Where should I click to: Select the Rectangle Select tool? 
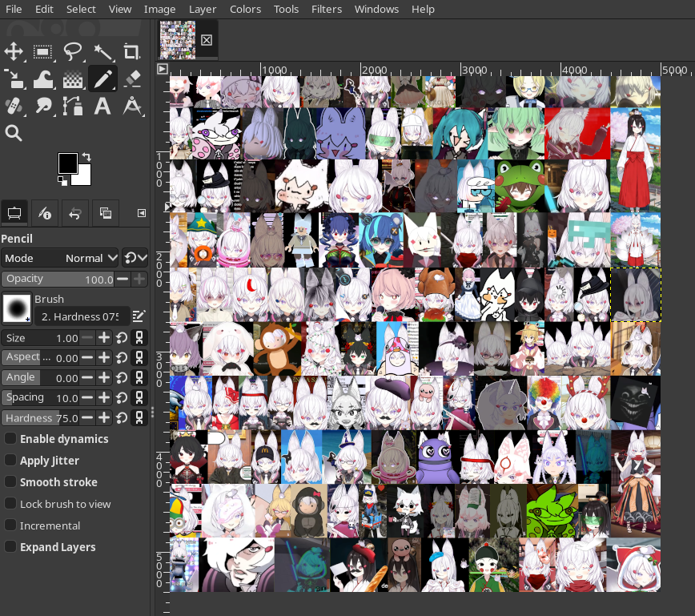(x=43, y=51)
